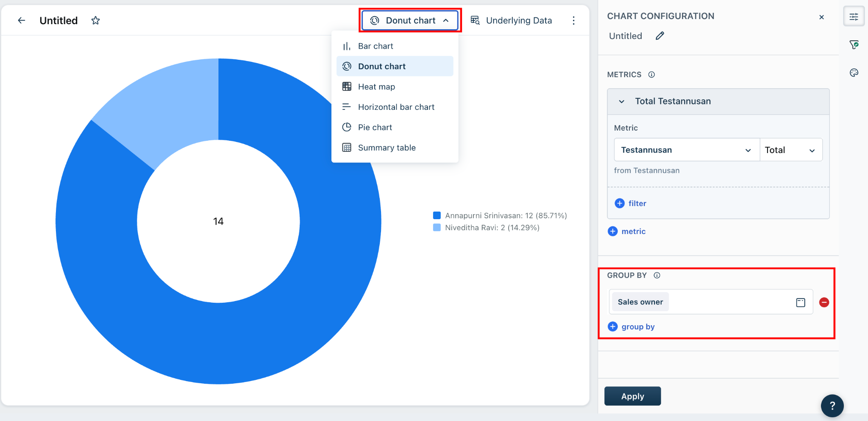Choose Heat map chart type

pos(395,86)
